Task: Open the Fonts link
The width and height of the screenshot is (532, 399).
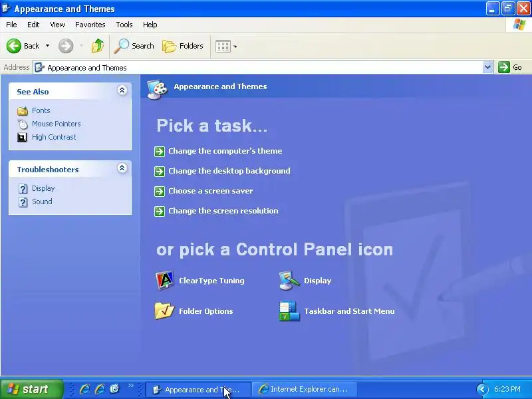Action: point(41,110)
